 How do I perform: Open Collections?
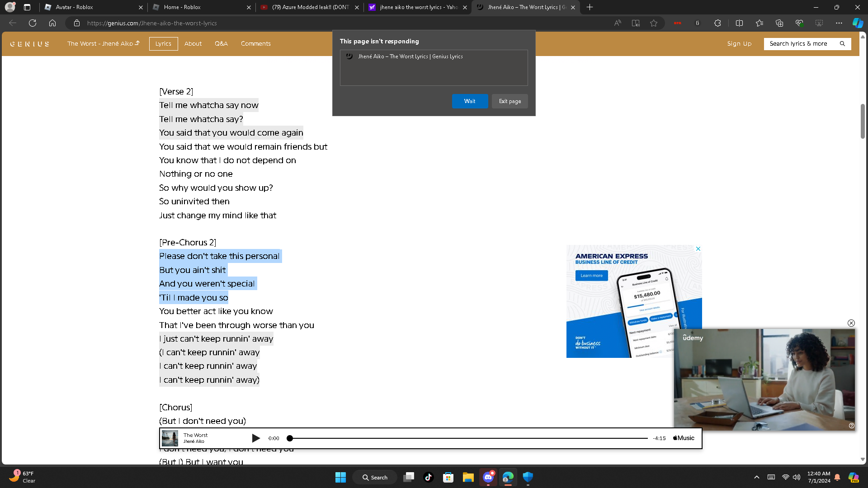pyautogui.click(x=779, y=23)
